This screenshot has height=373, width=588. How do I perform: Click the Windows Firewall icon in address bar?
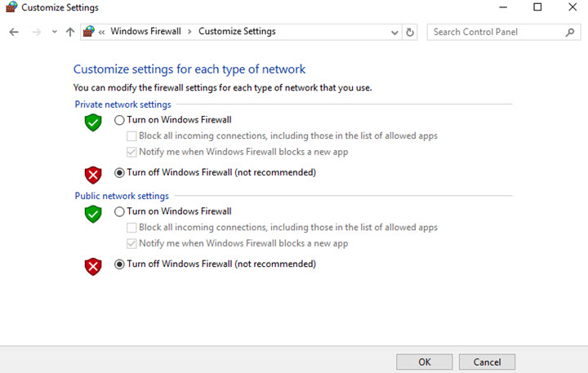[x=89, y=32]
